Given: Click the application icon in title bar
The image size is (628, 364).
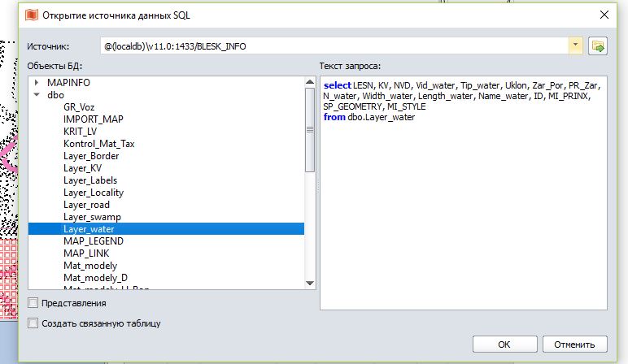Looking at the screenshot, I should tap(32, 15).
